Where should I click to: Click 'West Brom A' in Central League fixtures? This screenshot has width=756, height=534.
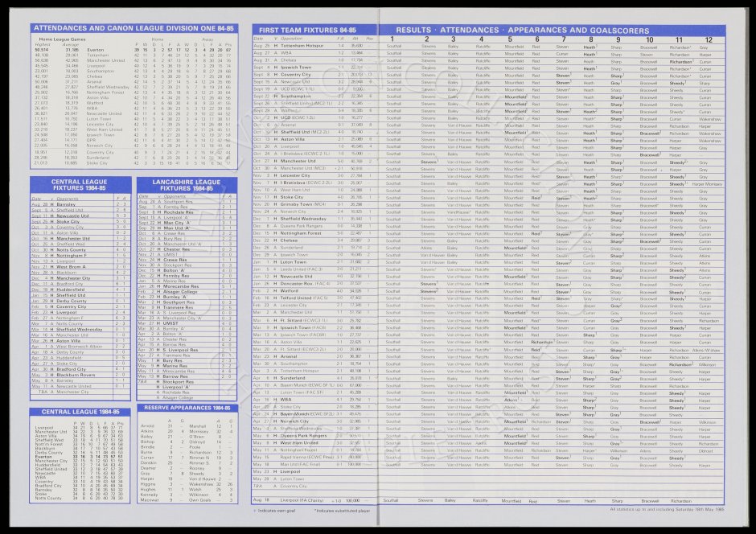[71, 266]
